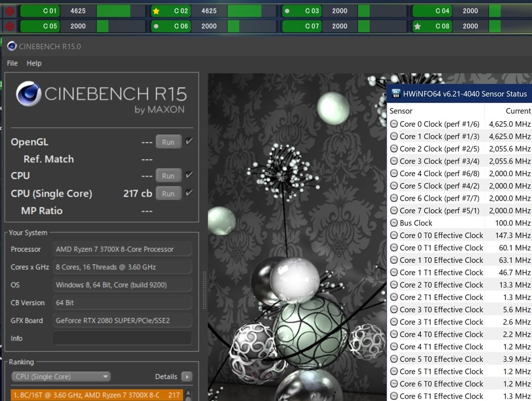
Task: Click the green C 07 core label
Action: [302, 26]
